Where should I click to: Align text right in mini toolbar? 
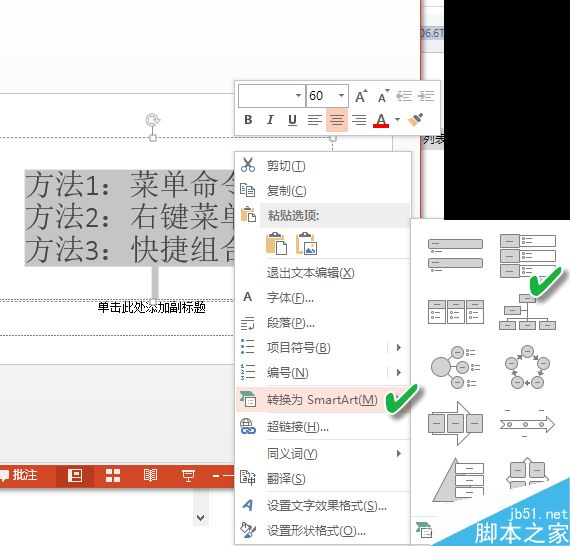(359, 120)
